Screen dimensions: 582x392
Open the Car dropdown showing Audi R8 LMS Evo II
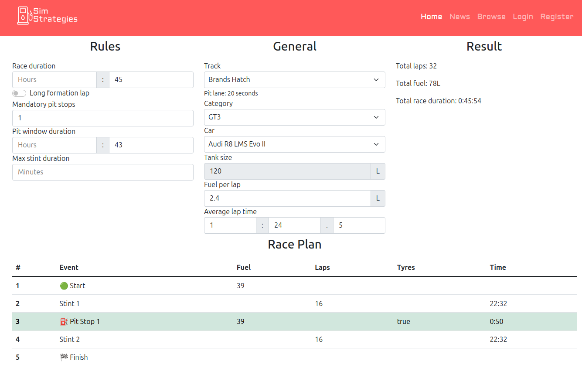click(294, 144)
